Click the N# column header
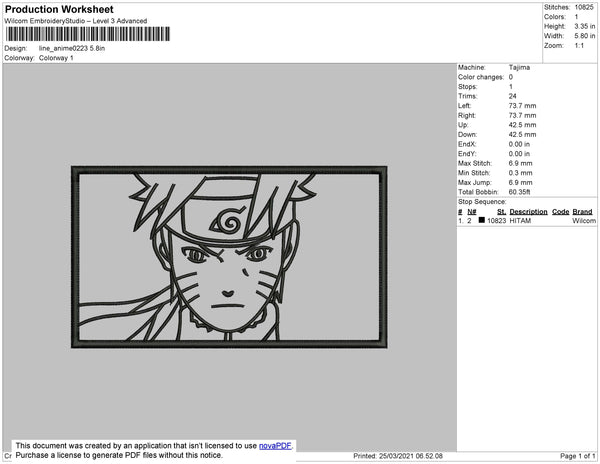Screen dimensions: 600x464 point(472,212)
